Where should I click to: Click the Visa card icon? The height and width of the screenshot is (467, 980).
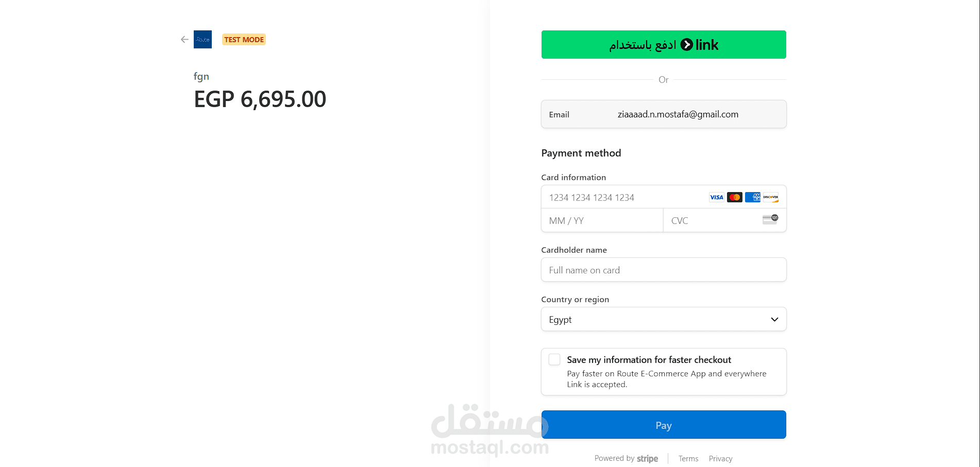click(716, 197)
